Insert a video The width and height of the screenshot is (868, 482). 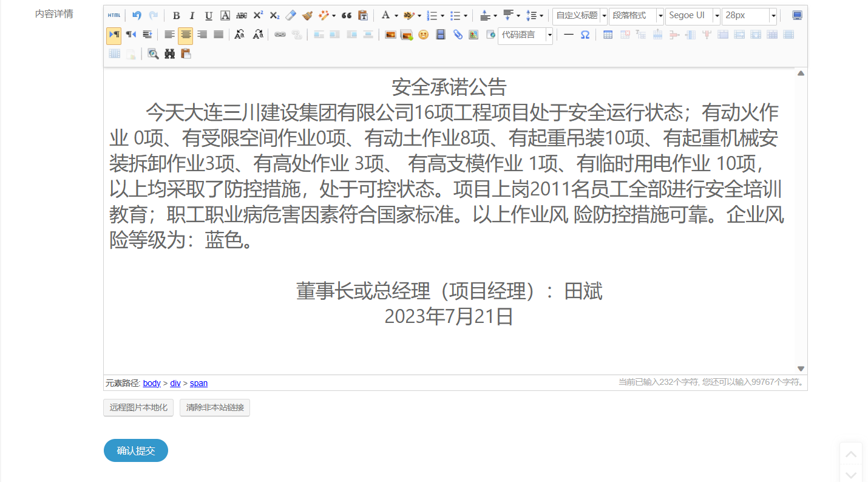coord(441,35)
